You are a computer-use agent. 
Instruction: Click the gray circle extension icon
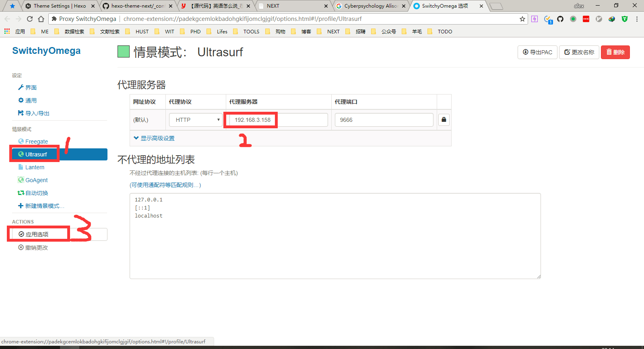pos(599,19)
